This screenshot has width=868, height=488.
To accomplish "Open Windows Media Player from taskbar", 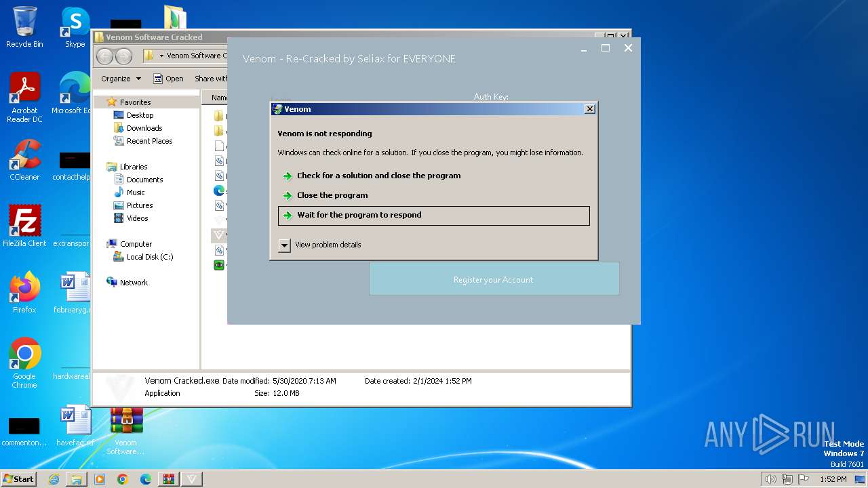I will pos(100,479).
